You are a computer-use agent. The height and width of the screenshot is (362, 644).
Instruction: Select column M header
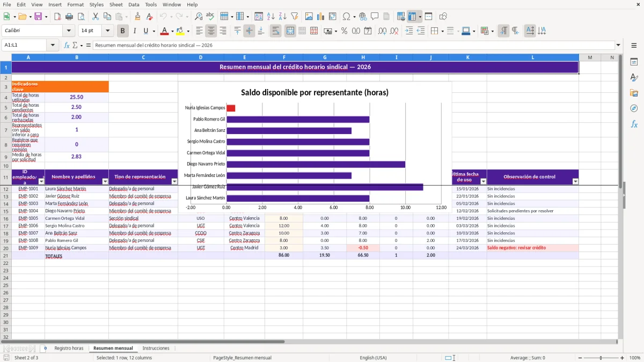point(590,57)
